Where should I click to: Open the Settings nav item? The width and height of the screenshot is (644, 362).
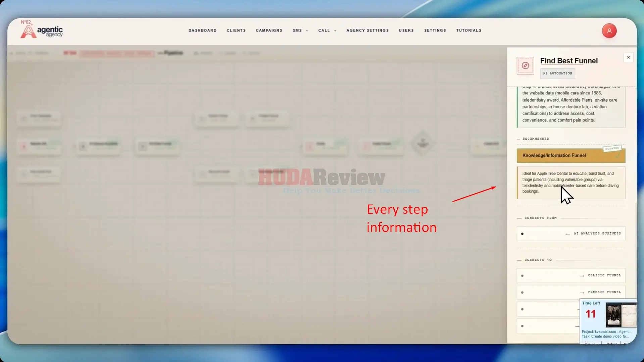pyautogui.click(x=435, y=31)
